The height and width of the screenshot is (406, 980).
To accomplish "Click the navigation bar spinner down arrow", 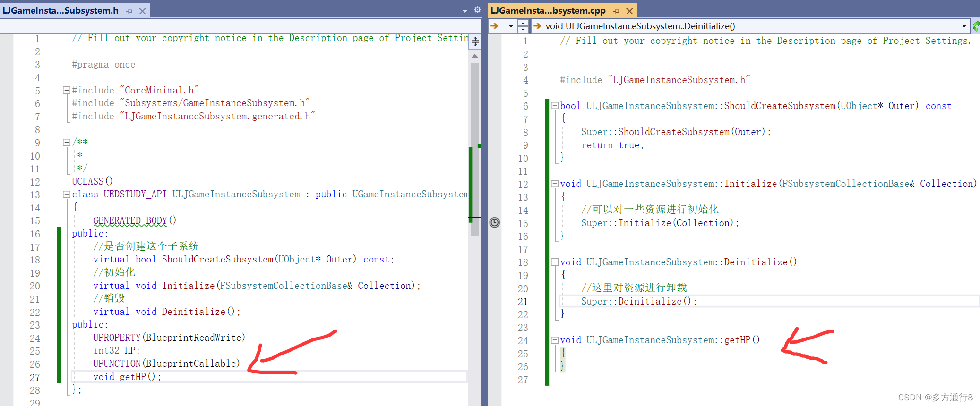I will click(523, 29).
